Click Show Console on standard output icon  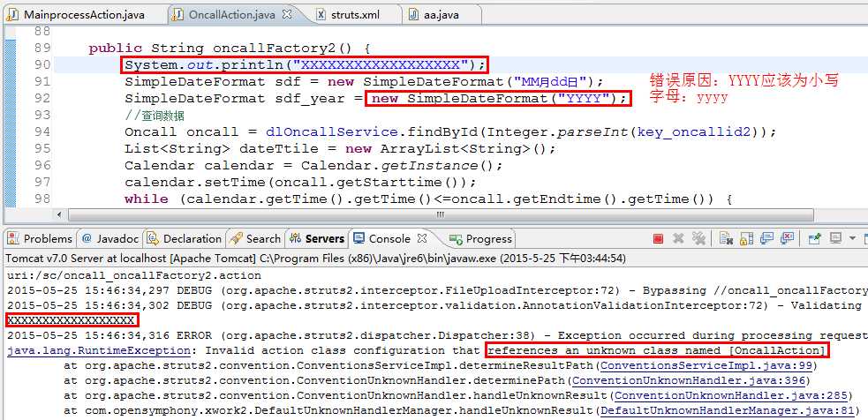click(766, 238)
